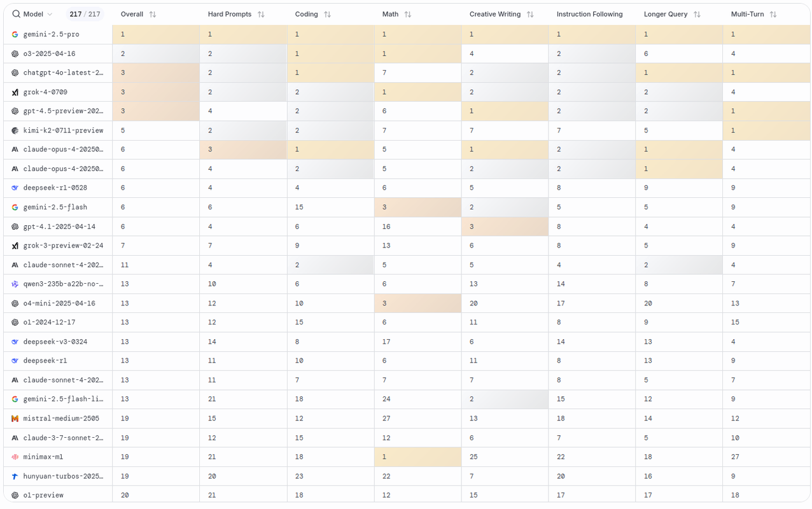Click the MiniMax icon beside minimax-m1

pyautogui.click(x=15, y=457)
